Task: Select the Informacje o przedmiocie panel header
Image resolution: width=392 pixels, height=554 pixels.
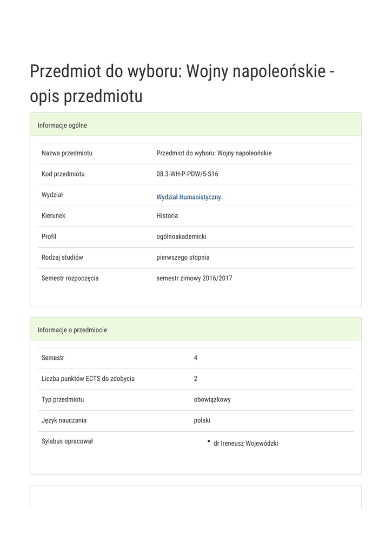Action: click(x=72, y=330)
